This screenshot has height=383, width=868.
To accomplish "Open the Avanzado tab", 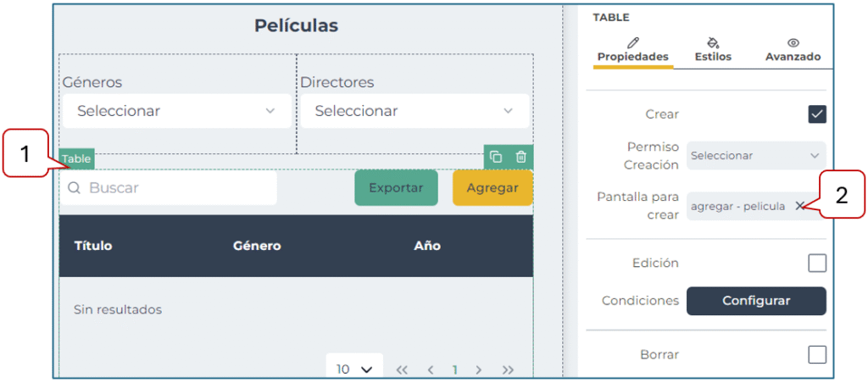I will click(x=793, y=49).
